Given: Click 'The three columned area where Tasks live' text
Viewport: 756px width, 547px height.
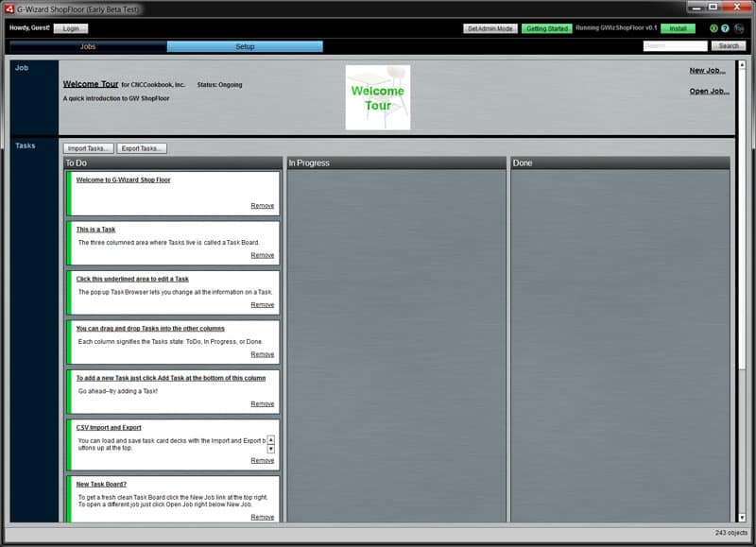Looking at the screenshot, I should 169,243.
